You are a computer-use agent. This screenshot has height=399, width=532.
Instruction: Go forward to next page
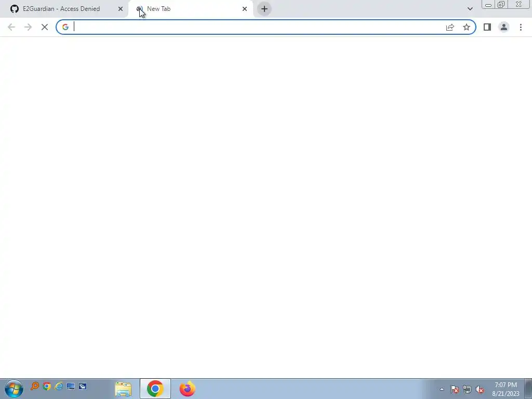[28, 27]
